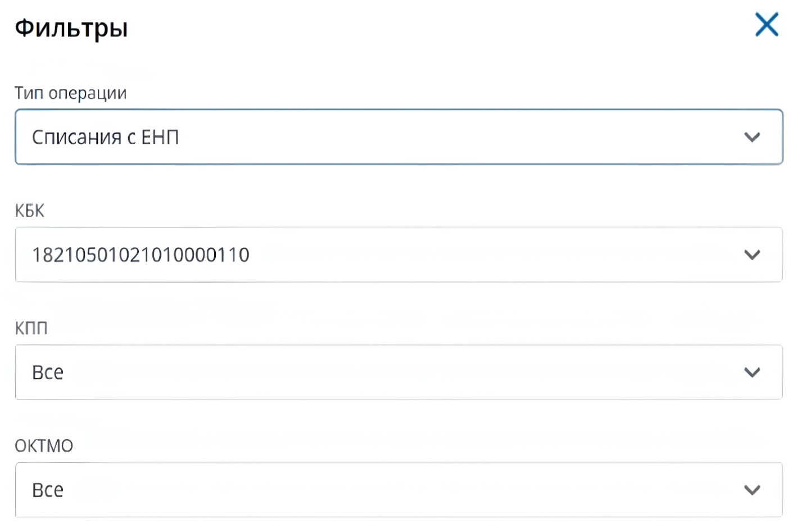This screenshot has width=797, height=532.
Task: Click the Все value in КПП field
Action: coord(48,372)
